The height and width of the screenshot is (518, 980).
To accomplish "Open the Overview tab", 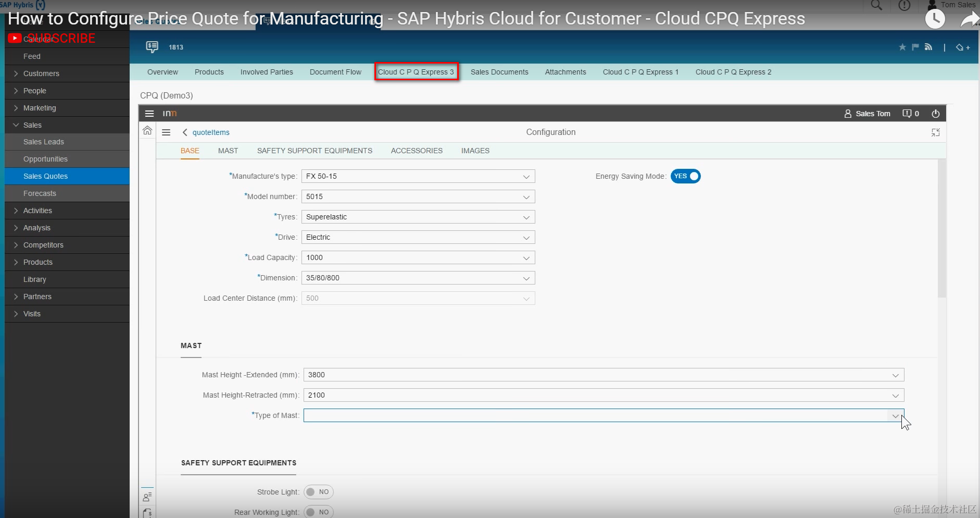I will click(x=162, y=72).
